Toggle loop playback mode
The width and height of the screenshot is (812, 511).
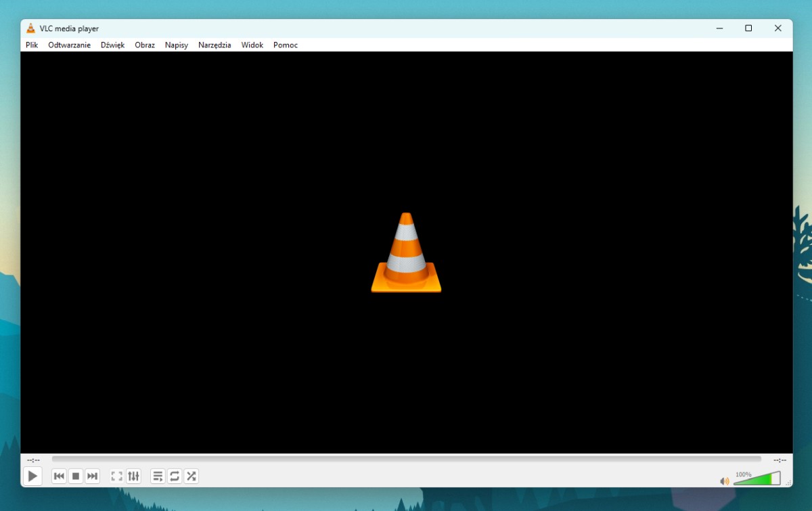click(x=174, y=476)
